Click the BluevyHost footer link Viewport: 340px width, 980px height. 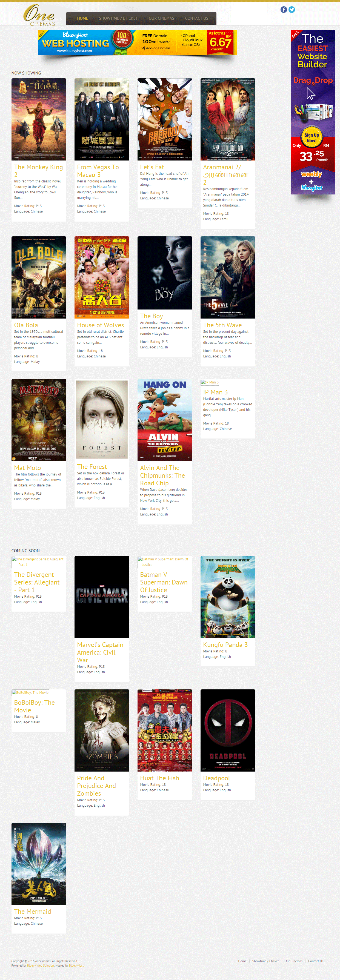pyautogui.click(x=76, y=965)
